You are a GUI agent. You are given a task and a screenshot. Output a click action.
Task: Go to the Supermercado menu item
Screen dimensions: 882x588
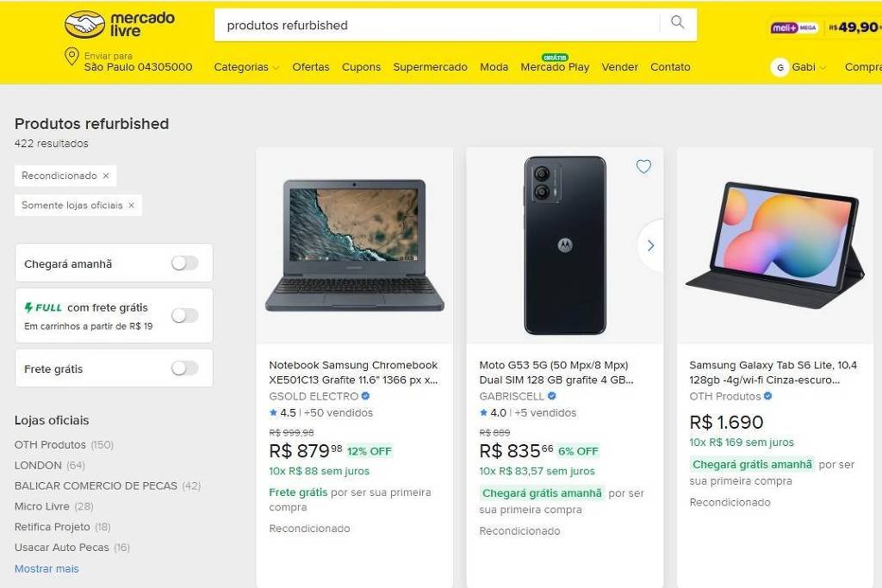430,67
